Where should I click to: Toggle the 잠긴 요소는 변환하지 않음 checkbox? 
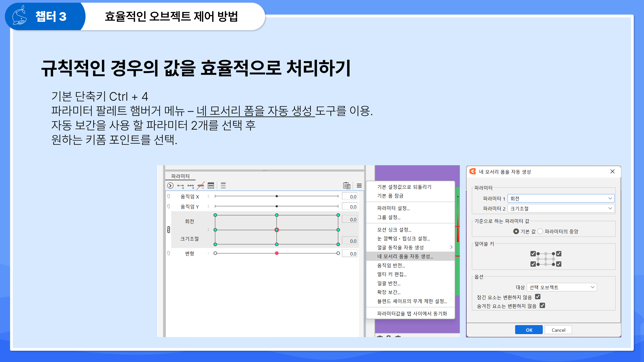click(538, 297)
